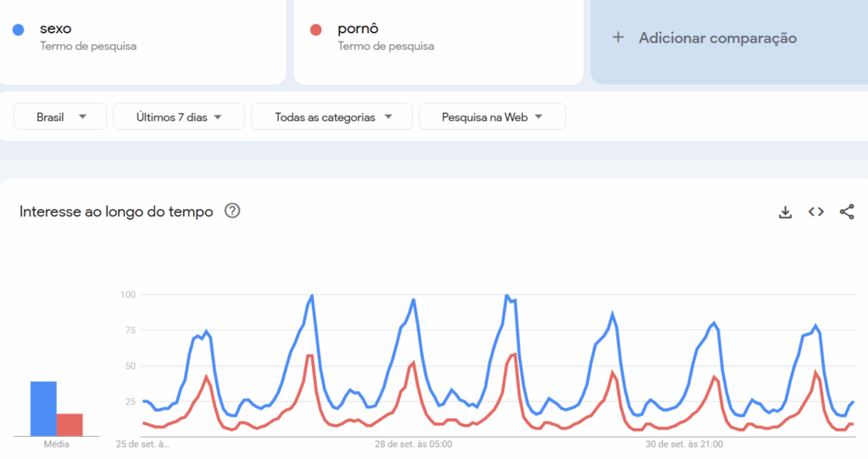This screenshot has width=868, height=459.
Task: Edit the pornô search term
Action: (359, 29)
